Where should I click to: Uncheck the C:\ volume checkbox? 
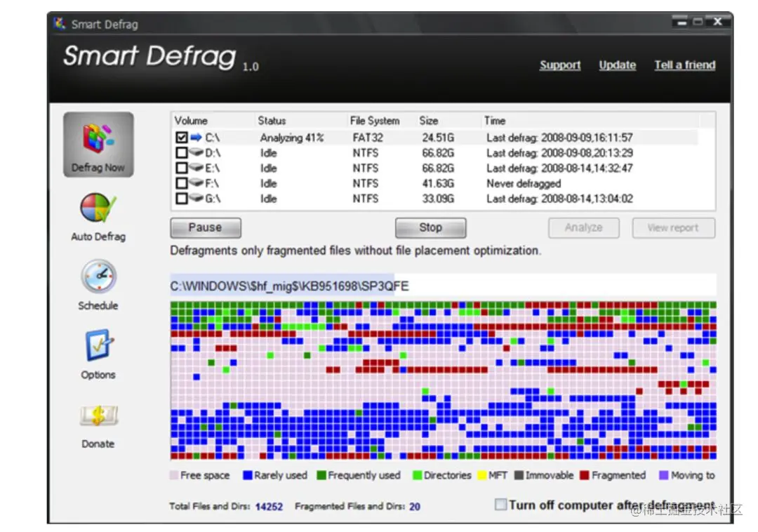[181, 138]
